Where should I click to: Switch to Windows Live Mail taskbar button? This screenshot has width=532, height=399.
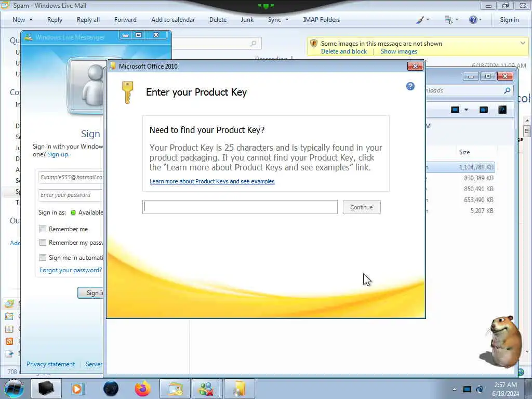[175, 389]
